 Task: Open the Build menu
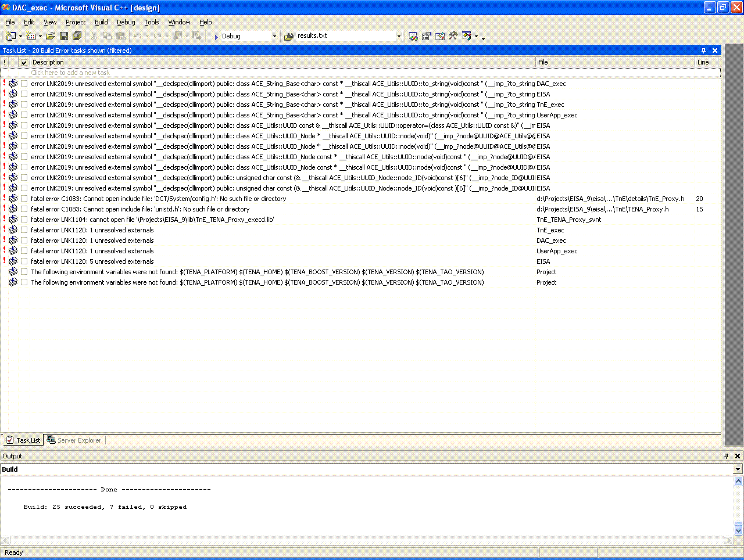click(x=101, y=22)
